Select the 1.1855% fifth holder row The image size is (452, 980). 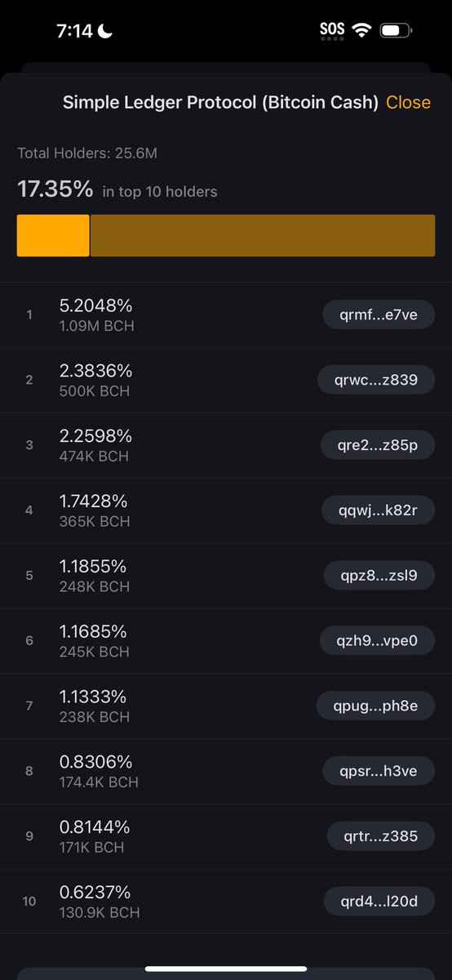(226, 576)
